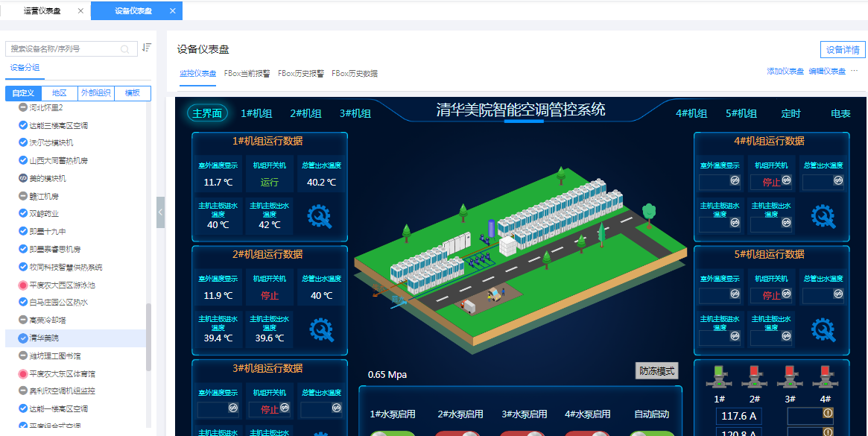868x436 pixels.
Task: Open the FBox当前报警 tab
Action: point(247,73)
